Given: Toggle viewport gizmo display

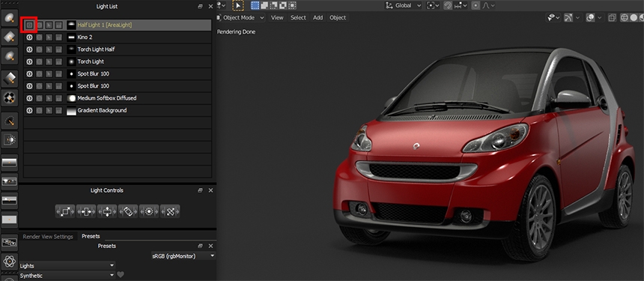Looking at the screenshot, I should [568, 18].
